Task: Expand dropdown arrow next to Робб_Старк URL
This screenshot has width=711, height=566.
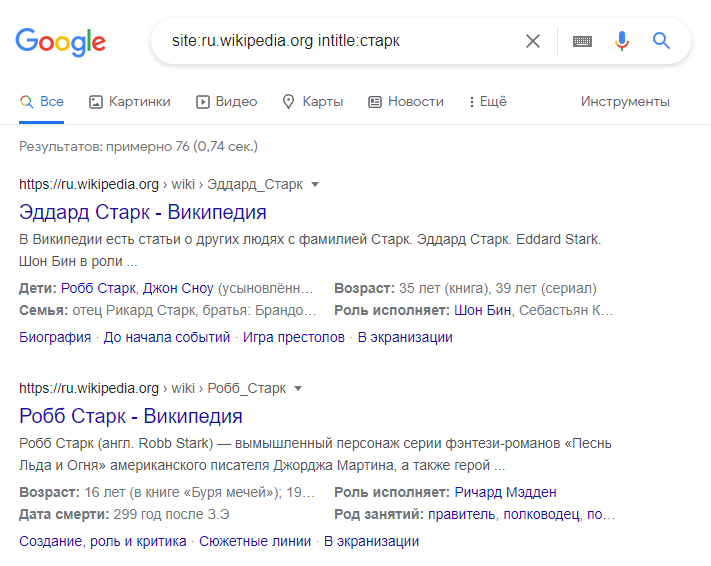Action: [x=298, y=389]
